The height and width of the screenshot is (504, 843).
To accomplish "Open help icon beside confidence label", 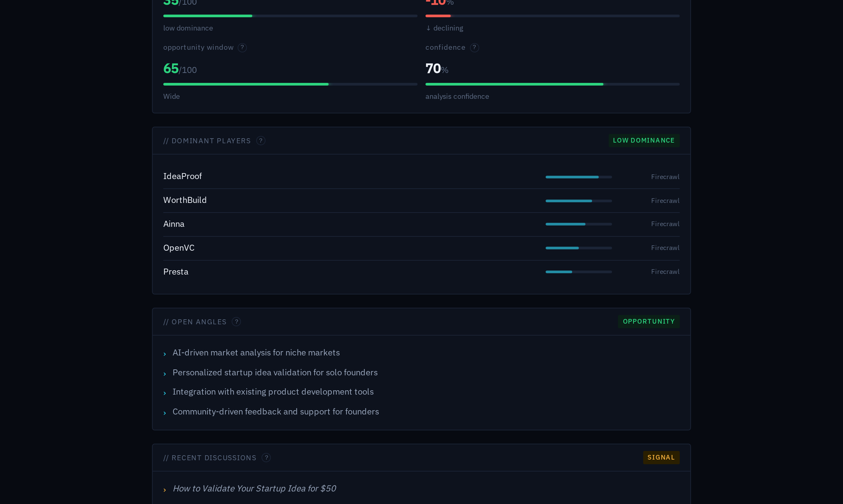I will tap(474, 47).
